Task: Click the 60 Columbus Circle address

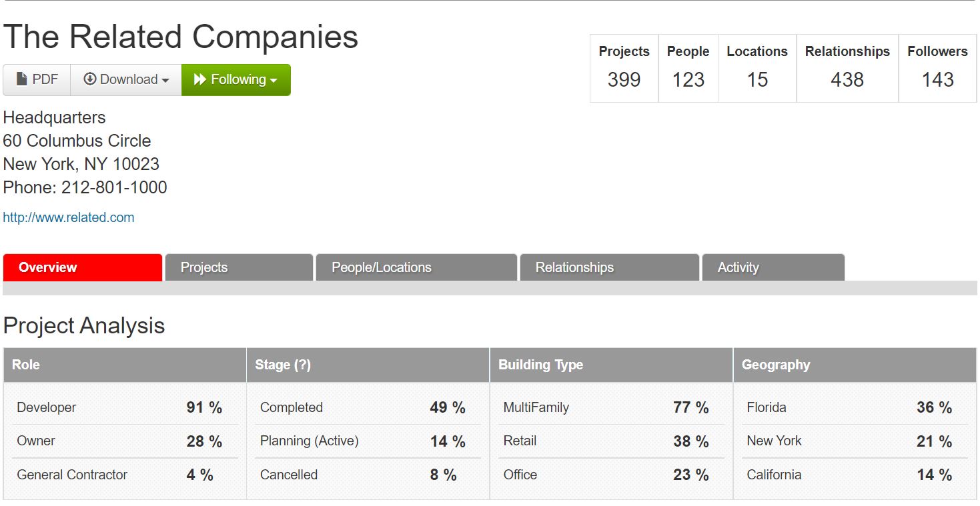Action: (77, 141)
